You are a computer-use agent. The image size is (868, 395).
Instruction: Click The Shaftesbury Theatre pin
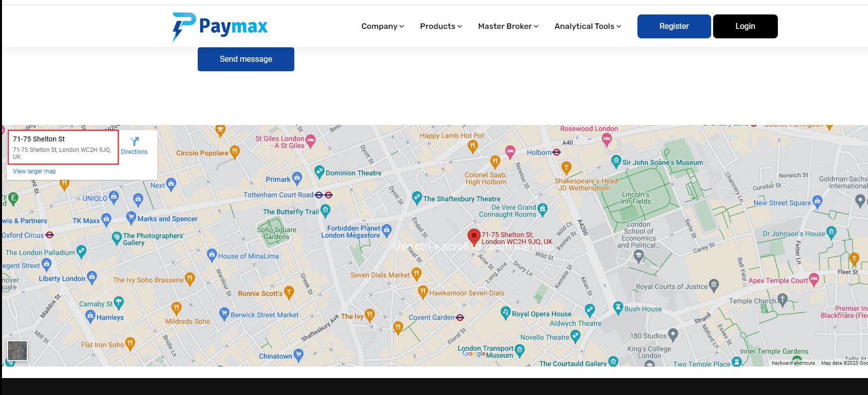(x=417, y=197)
